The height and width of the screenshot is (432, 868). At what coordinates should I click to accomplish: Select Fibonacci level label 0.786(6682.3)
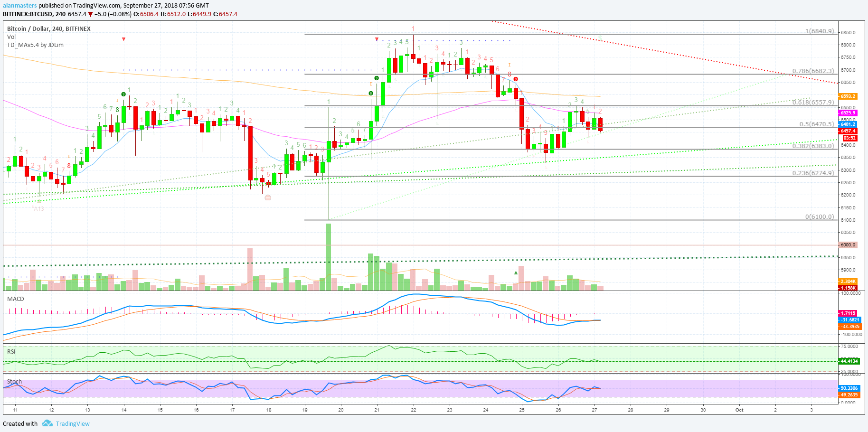click(x=813, y=71)
